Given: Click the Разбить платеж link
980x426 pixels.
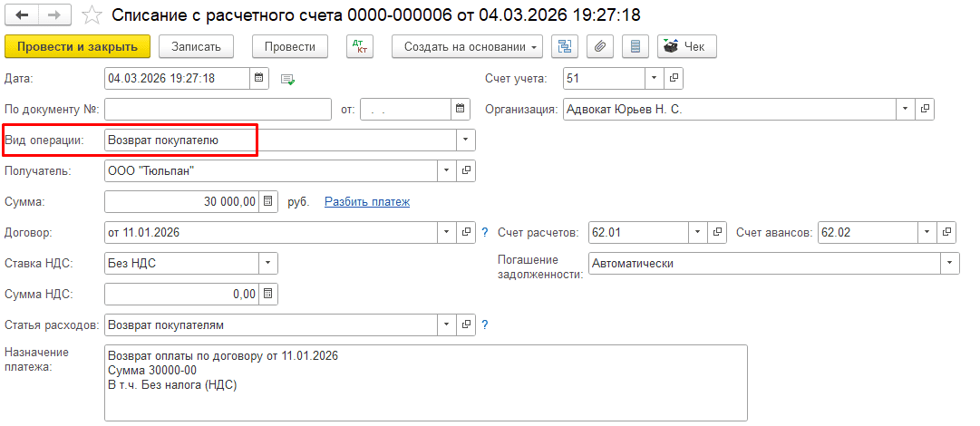Looking at the screenshot, I should click(367, 202).
